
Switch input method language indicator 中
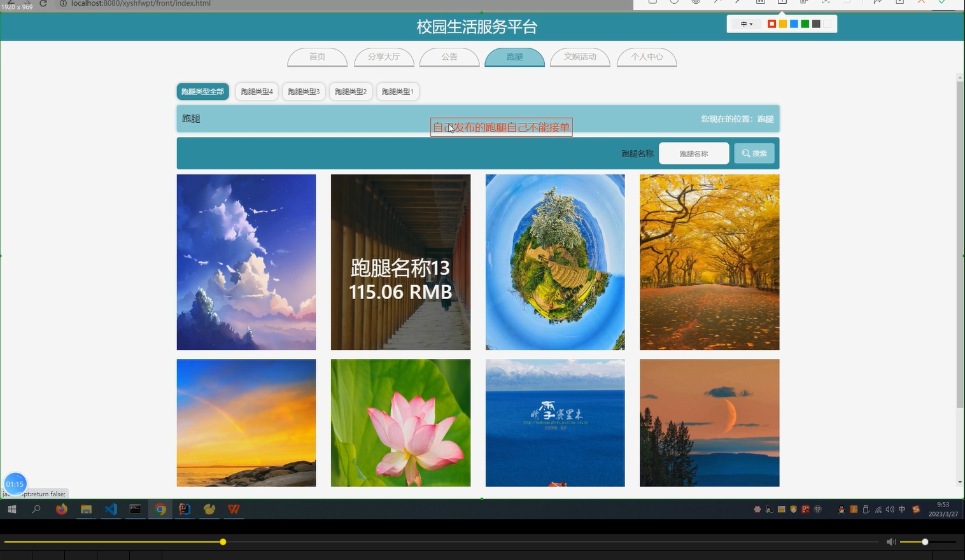tap(901, 509)
